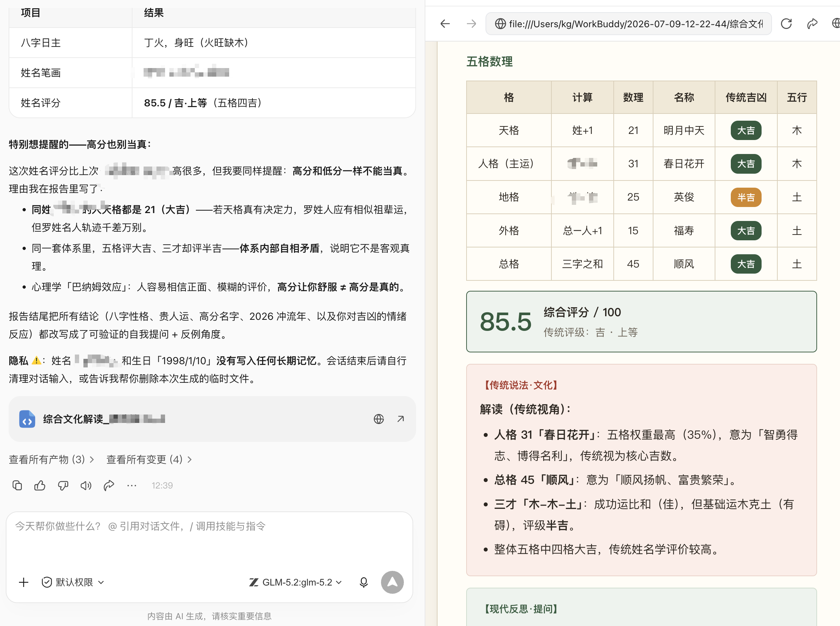Click the 英俊 cell

(684, 197)
